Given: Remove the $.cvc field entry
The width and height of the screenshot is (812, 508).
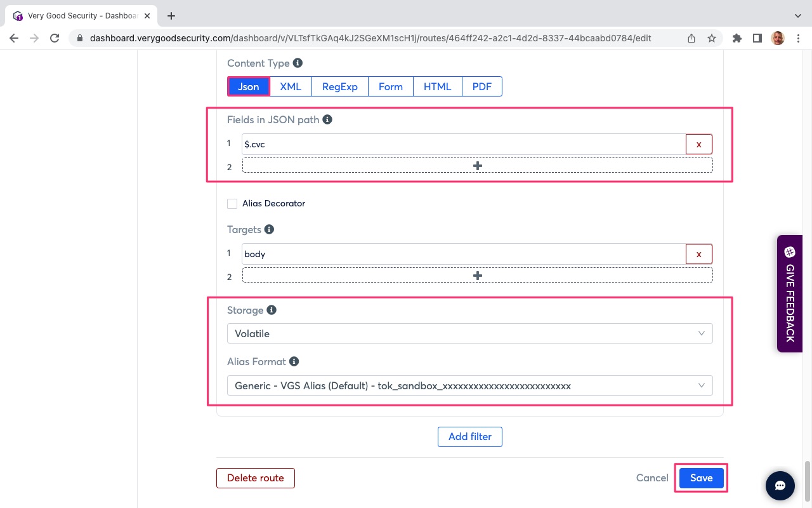Looking at the screenshot, I should 699,144.
